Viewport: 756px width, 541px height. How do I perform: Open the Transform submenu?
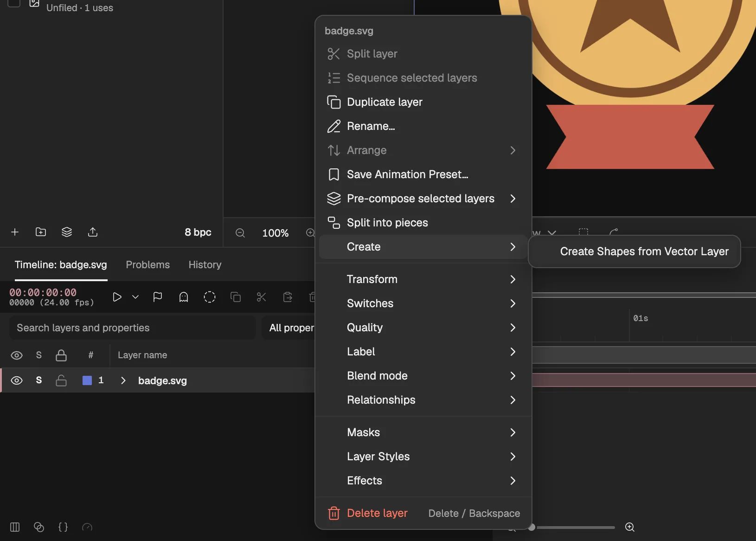pyautogui.click(x=423, y=279)
